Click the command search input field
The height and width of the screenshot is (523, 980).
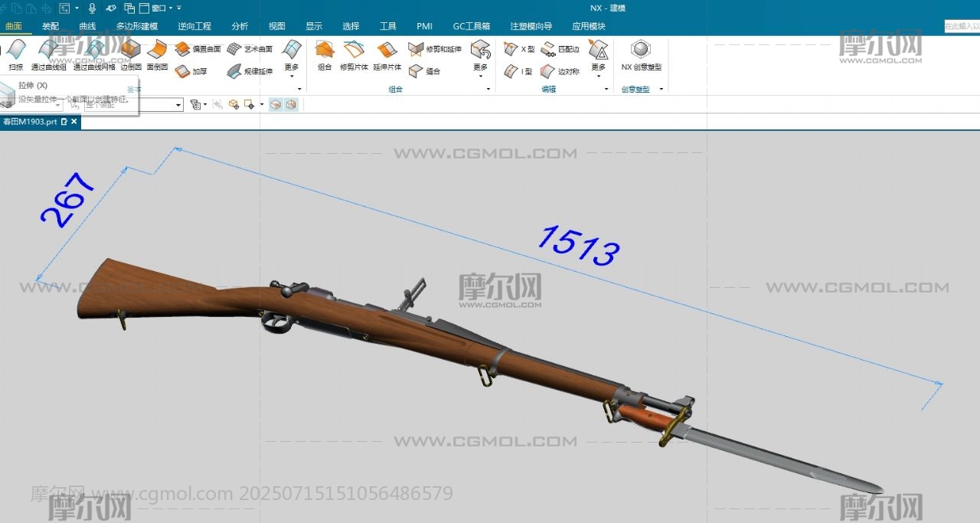(x=962, y=26)
